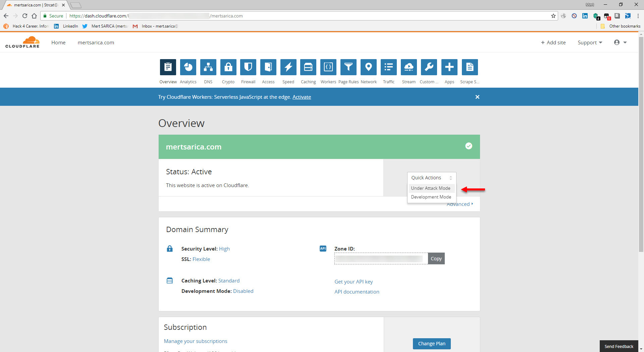Open the Stream cloud icon
This screenshot has height=352, width=644.
(x=409, y=67)
